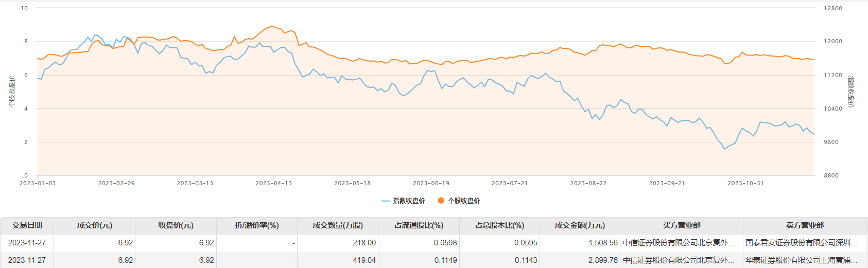This screenshot has height=268, width=868.
Task: Select the 0.1143 total share cell
Action: (x=499, y=260)
